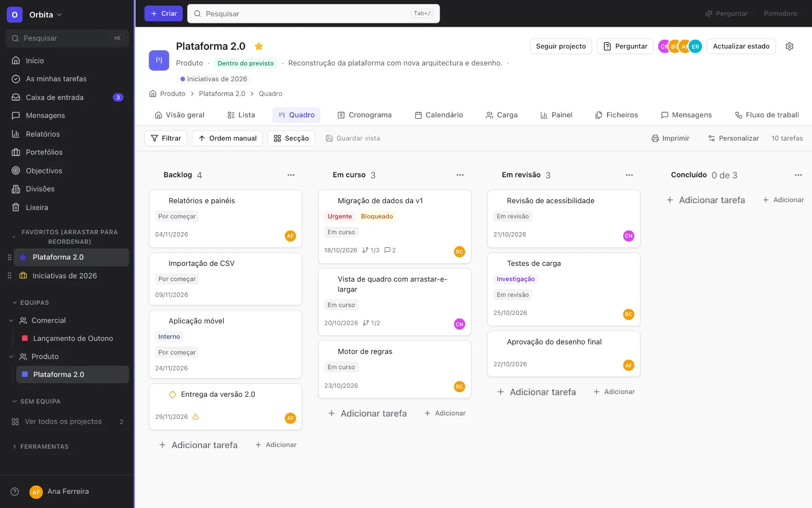
Task: Open project settings gear icon
Action: click(x=789, y=46)
